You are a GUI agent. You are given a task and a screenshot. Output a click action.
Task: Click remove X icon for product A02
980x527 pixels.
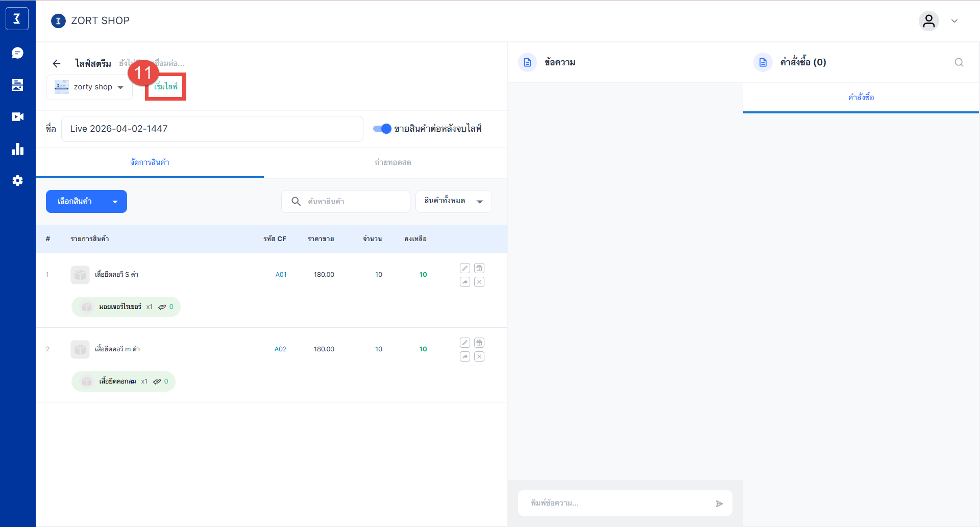[x=479, y=356]
